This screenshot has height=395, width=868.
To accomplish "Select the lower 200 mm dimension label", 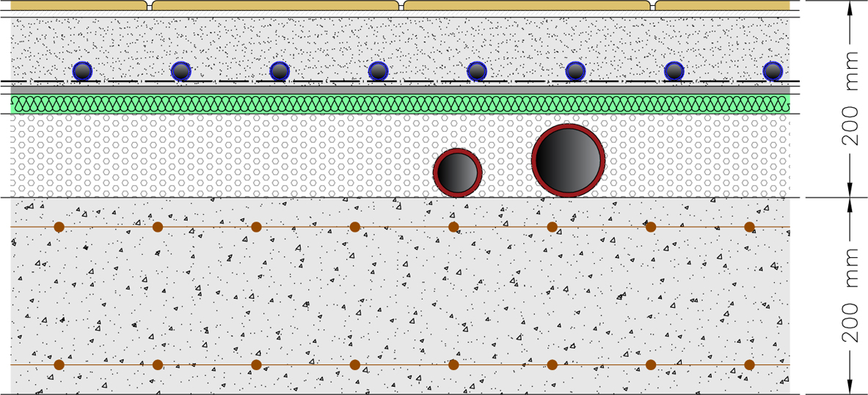I will pos(850,296).
